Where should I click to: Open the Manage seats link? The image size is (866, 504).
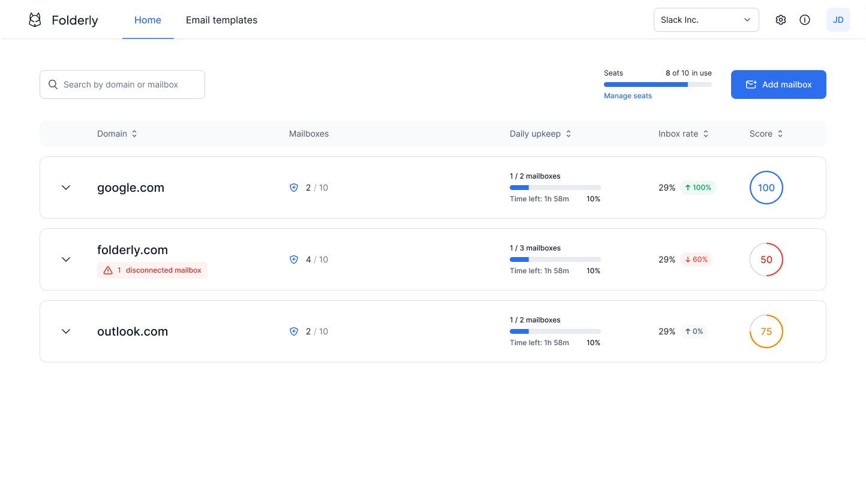(627, 96)
